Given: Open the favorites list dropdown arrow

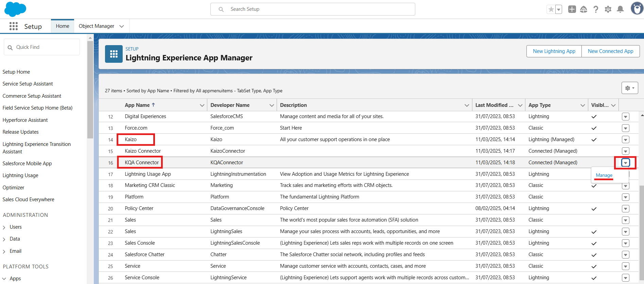Looking at the screenshot, I should 559,10.
